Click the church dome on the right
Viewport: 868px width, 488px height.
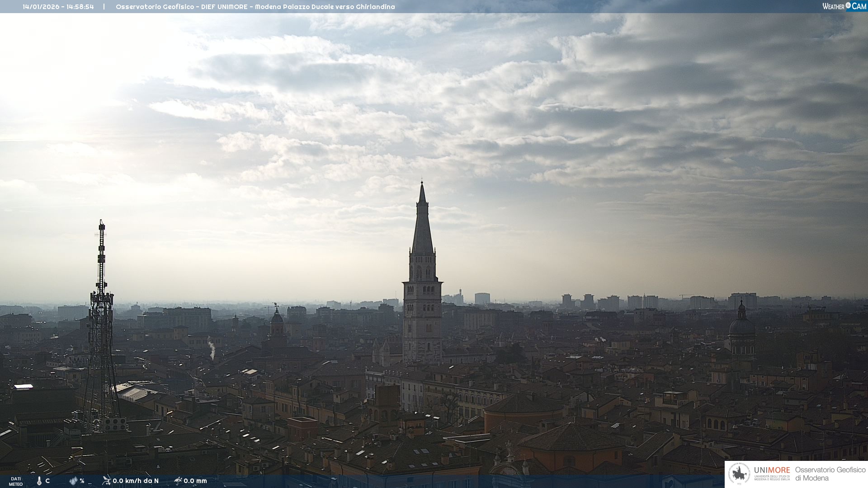(741, 325)
